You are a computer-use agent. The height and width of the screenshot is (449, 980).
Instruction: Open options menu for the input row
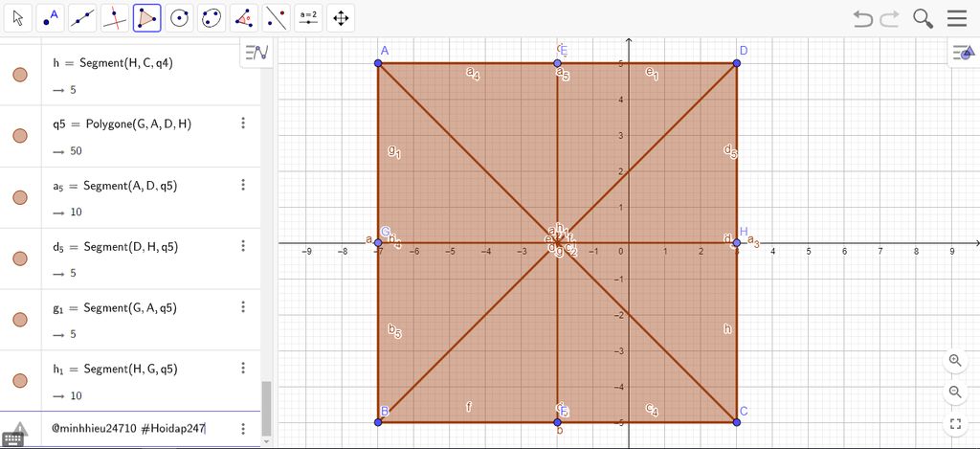244,428
